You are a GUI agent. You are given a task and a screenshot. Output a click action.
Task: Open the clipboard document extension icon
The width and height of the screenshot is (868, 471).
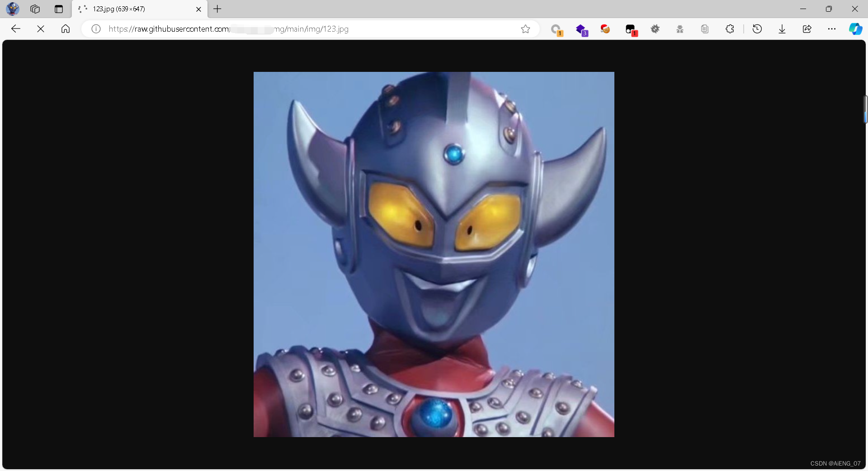(x=705, y=29)
